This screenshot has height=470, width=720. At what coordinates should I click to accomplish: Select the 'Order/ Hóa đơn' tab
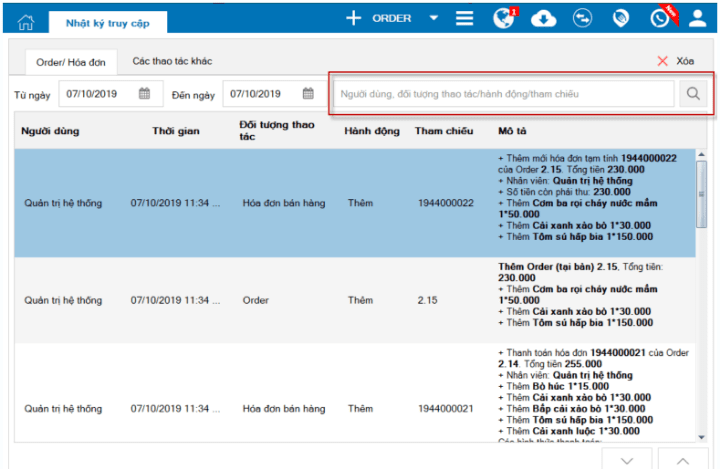[x=70, y=62]
